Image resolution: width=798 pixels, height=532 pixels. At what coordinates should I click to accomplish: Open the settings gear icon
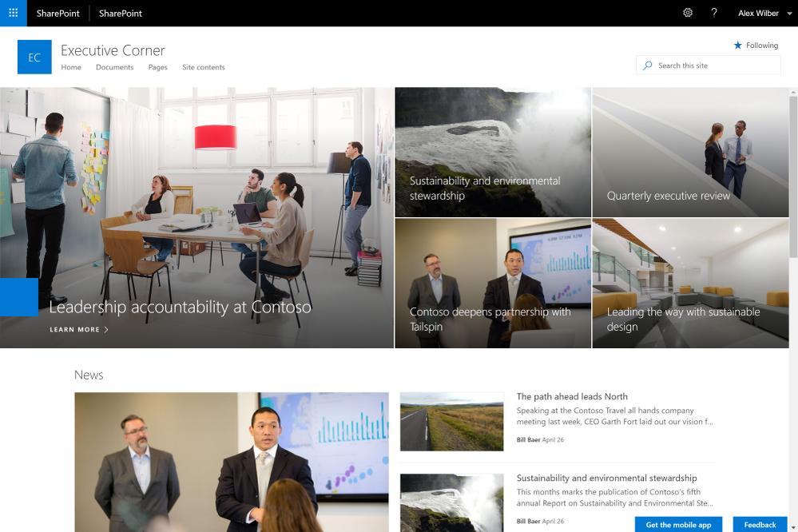click(x=688, y=13)
